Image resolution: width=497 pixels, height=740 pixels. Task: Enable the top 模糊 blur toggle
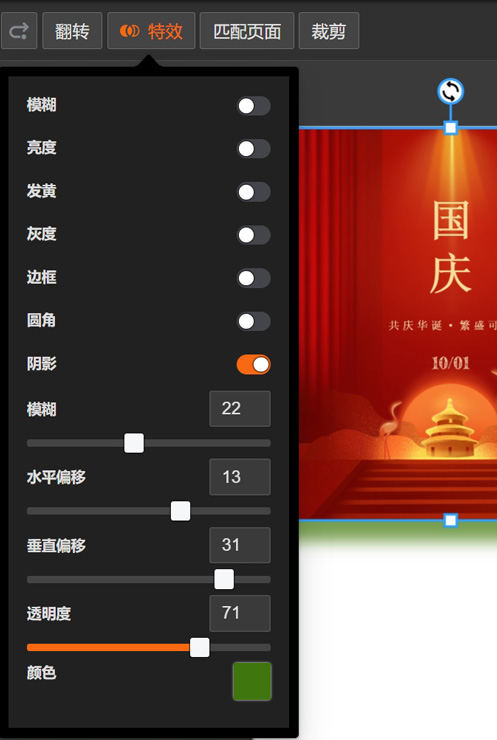coord(253,106)
